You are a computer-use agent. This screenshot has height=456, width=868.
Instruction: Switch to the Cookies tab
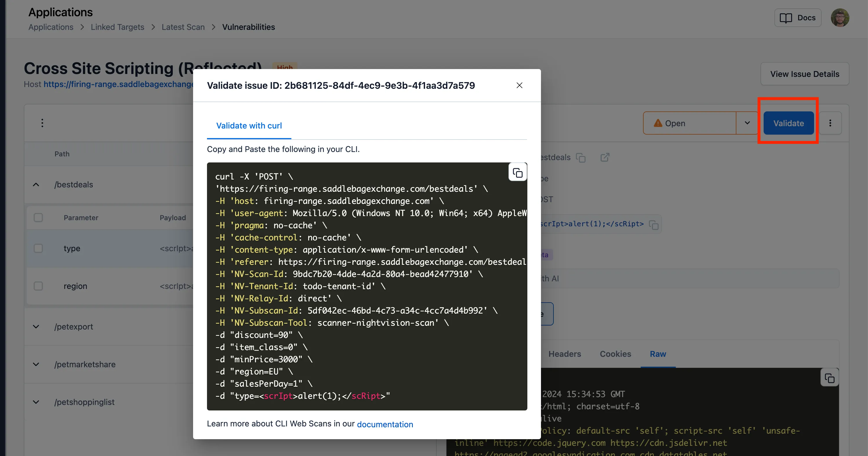615,354
